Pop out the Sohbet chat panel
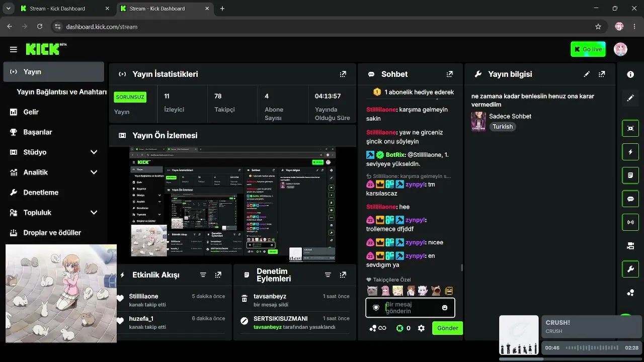 (x=450, y=74)
